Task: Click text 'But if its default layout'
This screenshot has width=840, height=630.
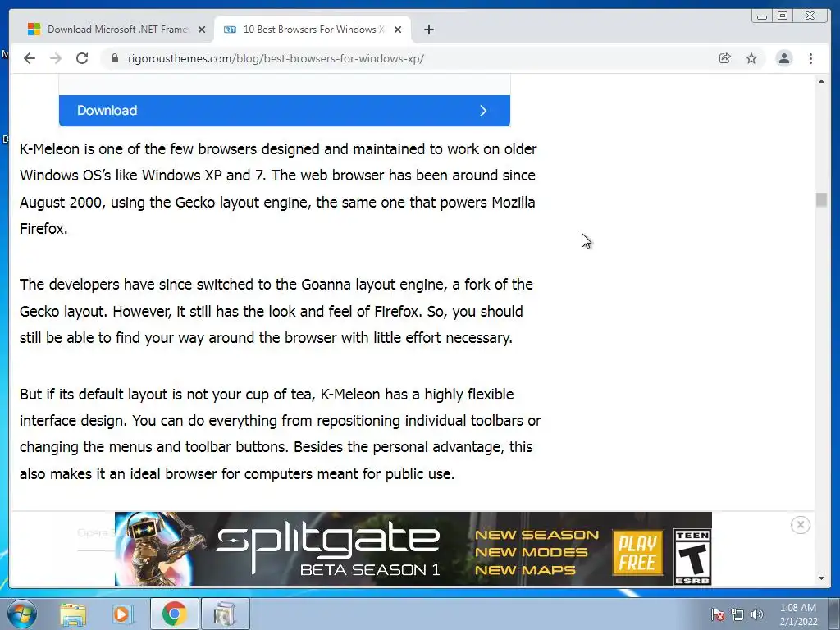Action: 94,395
